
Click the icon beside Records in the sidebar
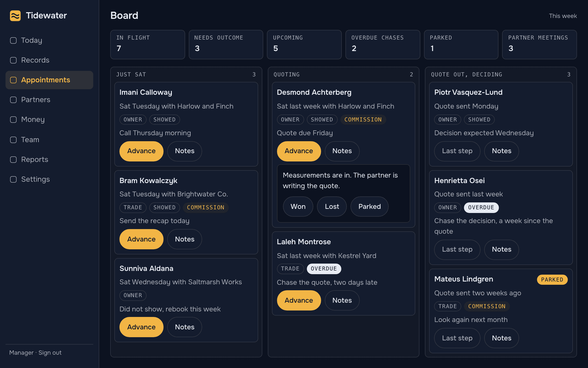[x=13, y=60]
